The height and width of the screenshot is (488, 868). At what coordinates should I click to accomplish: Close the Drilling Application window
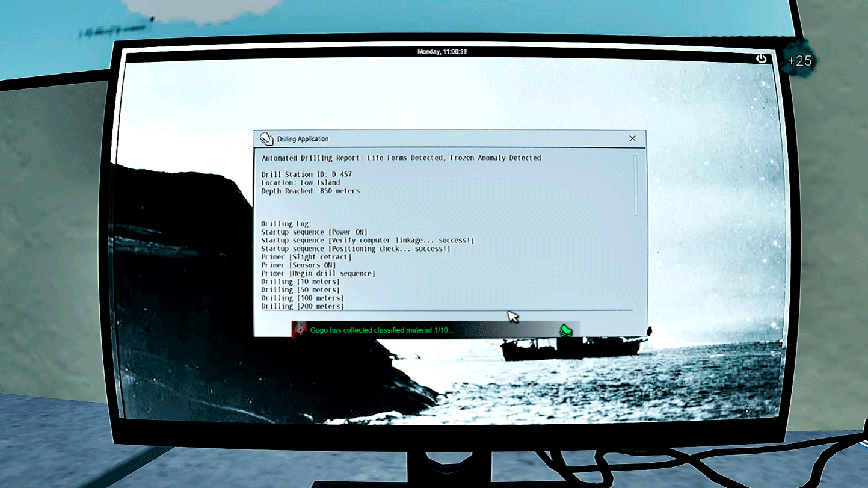click(x=632, y=138)
